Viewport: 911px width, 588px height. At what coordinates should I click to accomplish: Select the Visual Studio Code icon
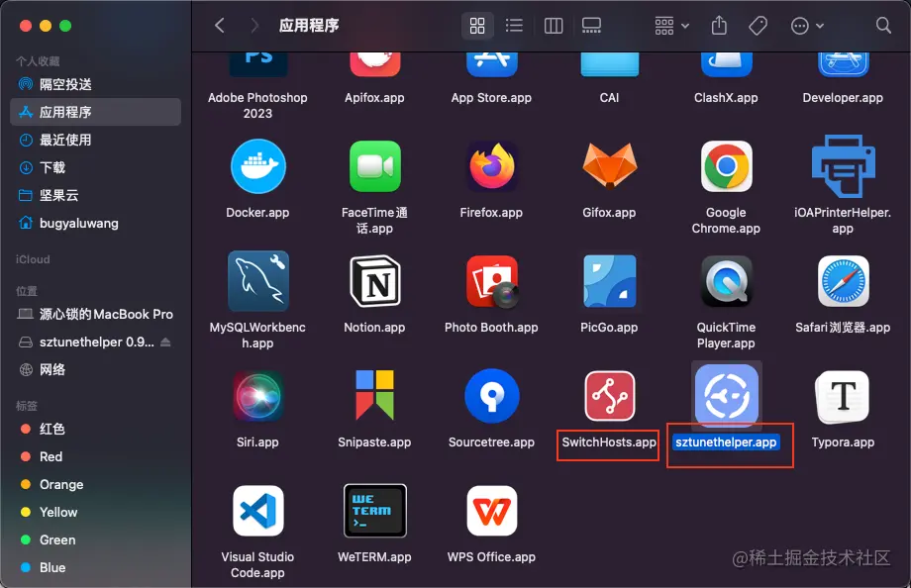[x=258, y=511]
